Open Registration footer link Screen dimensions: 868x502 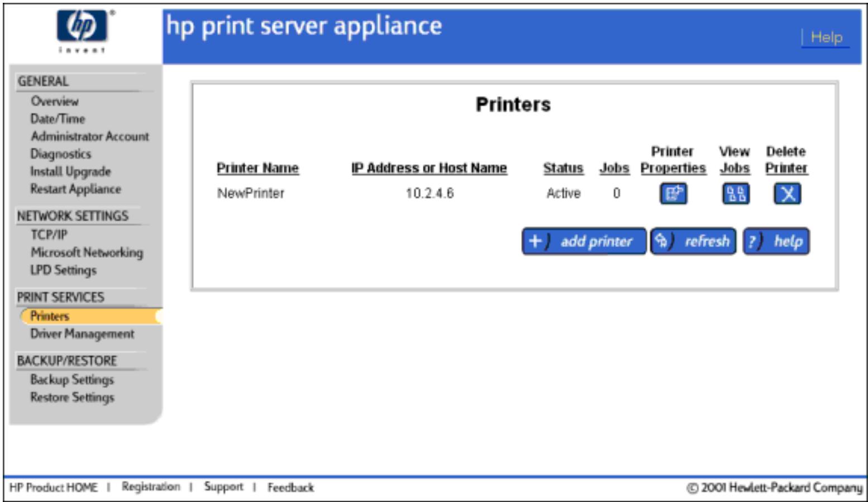(x=151, y=487)
